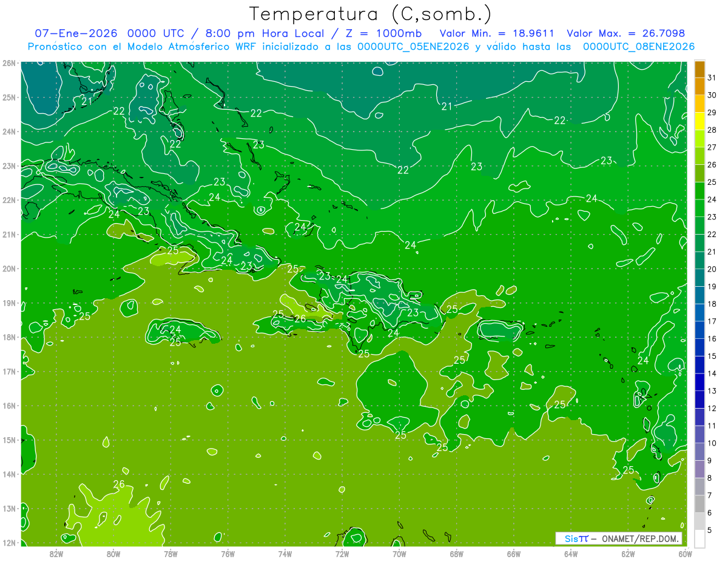Click the orange swatch between 29 and 30
The height and width of the screenshot is (562, 728).
[700, 104]
